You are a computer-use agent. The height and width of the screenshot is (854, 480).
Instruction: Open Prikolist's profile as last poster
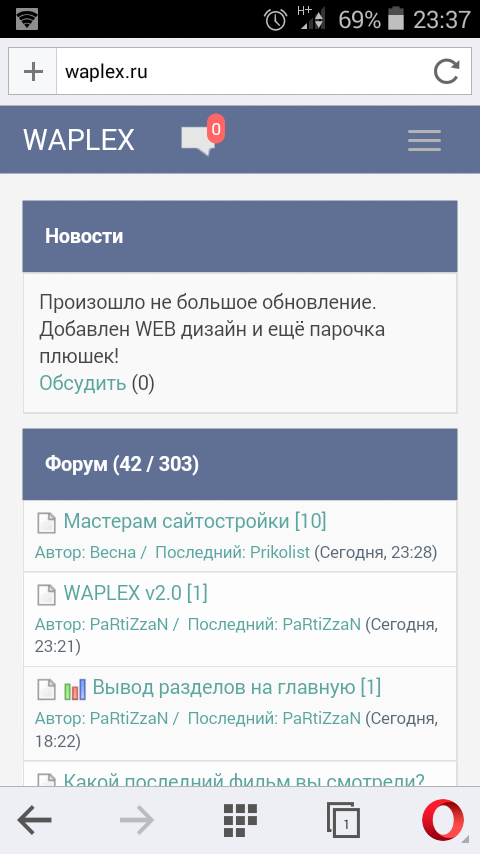(280, 552)
